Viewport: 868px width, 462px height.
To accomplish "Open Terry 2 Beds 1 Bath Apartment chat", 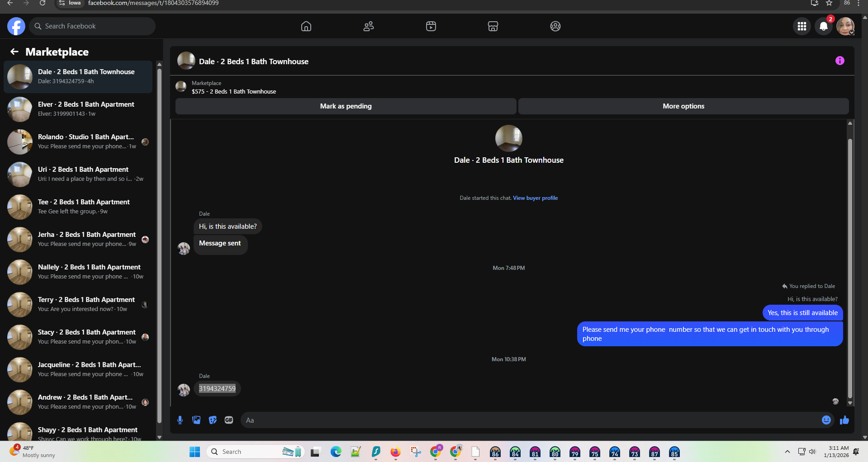I will click(x=78, y=304).
